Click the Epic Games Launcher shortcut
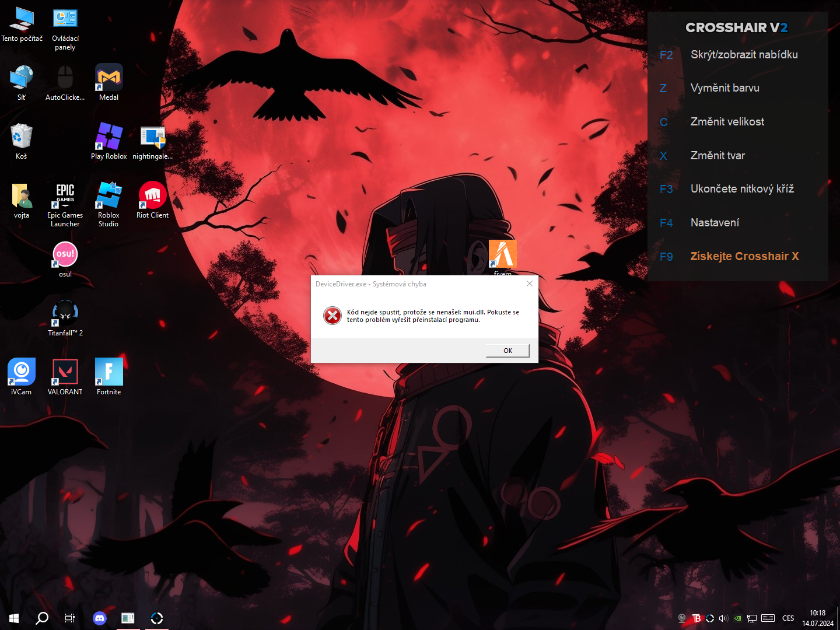Viewport: 840px width, 630px height. tap(65, 205)
